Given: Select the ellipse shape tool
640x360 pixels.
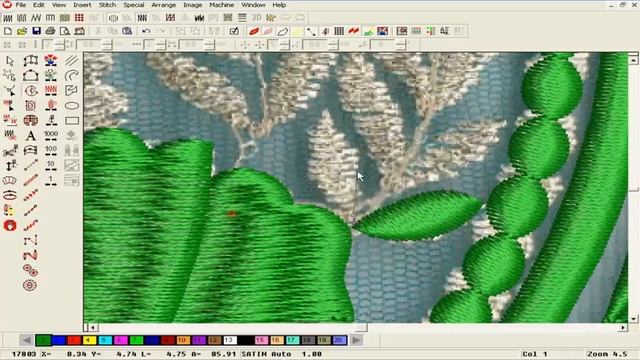Looking at the screenshot, I should [x=72, y=106].
